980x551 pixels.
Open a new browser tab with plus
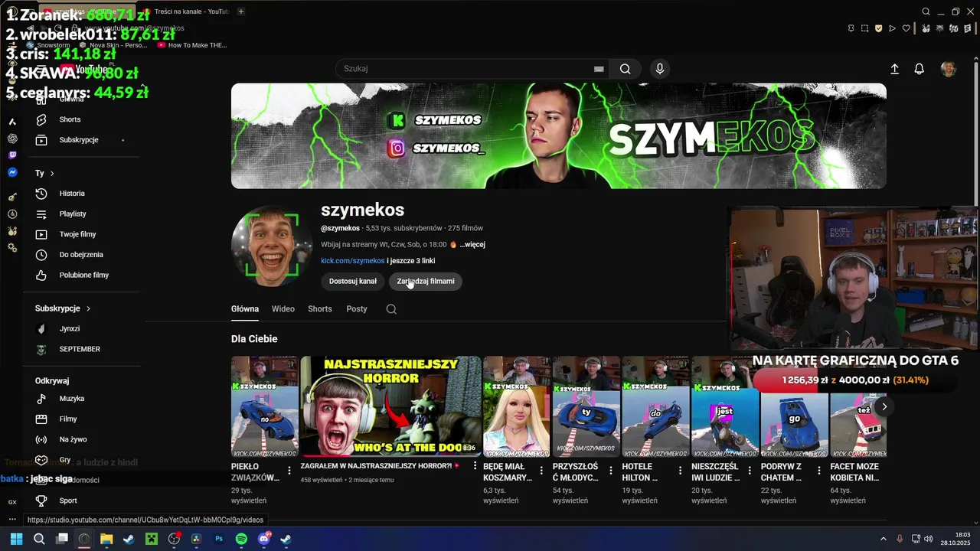point(241,11)
